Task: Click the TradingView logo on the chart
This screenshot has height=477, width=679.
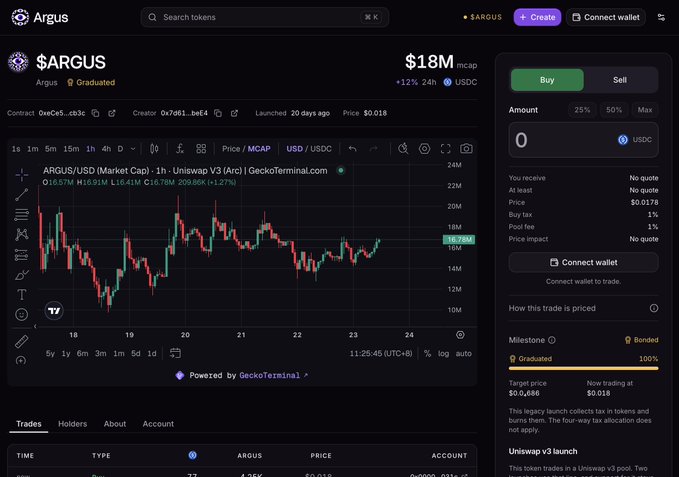Action: point(54,311)
